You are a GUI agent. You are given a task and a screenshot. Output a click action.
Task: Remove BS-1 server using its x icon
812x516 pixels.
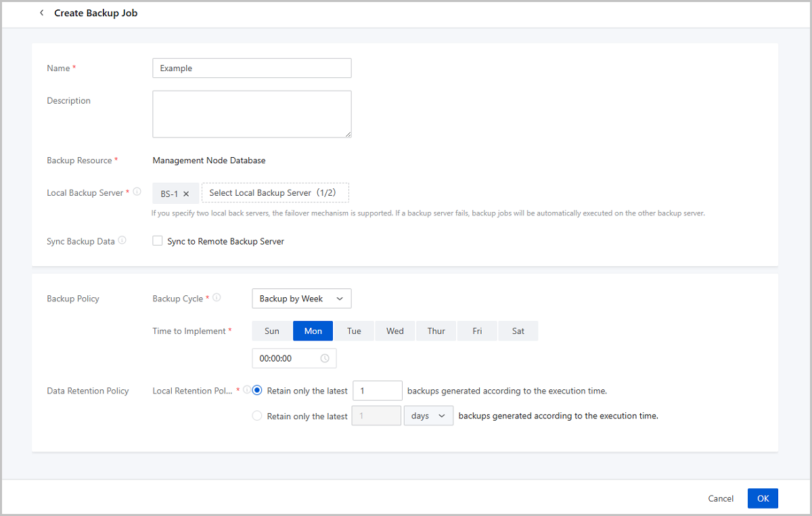point(186,194)
